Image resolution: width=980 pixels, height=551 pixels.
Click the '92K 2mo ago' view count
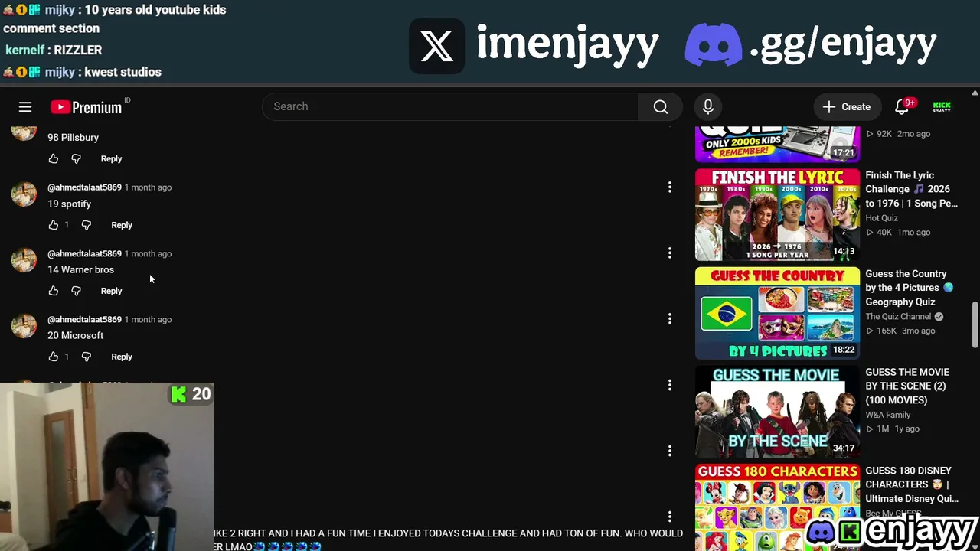point(898,134)
